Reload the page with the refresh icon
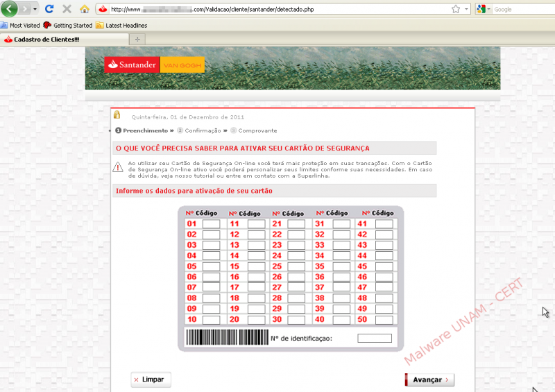This screenshot has width=555, height=392. (x=49, y=9)
